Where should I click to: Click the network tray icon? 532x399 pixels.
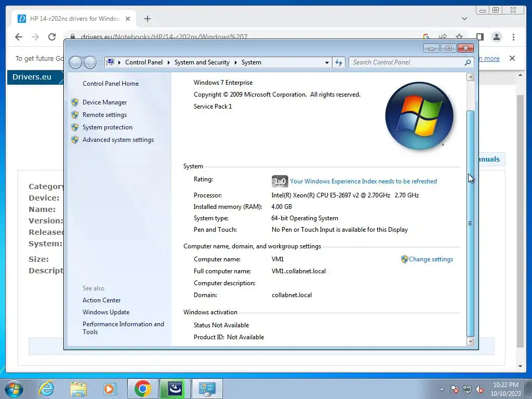(467, 389)
